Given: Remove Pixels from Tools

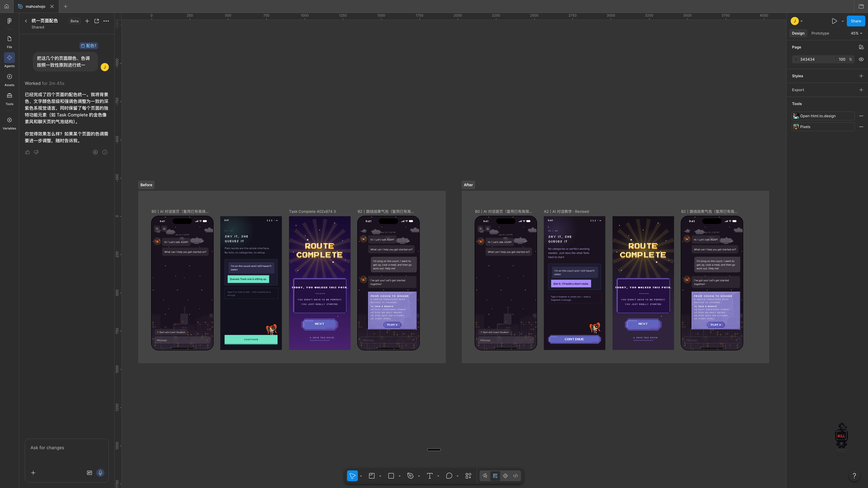Looking at the screenshot, I should click(861, 127).
